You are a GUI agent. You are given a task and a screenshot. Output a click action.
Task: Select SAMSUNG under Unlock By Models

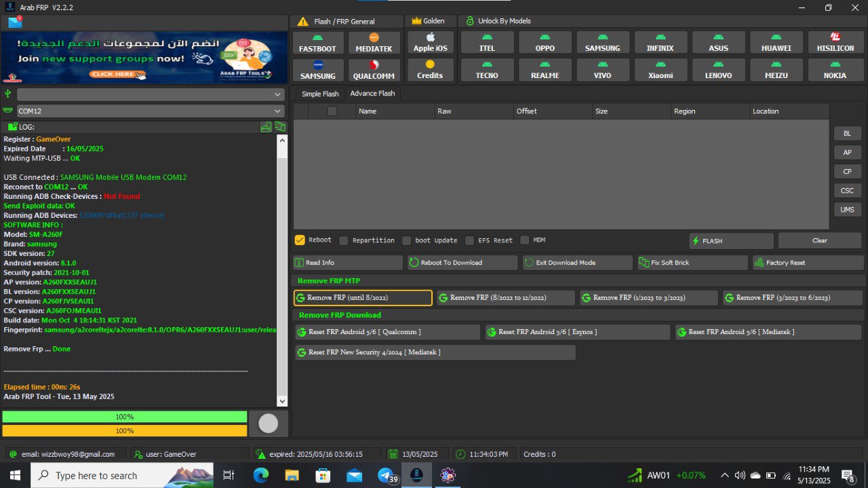click(603, 42)
